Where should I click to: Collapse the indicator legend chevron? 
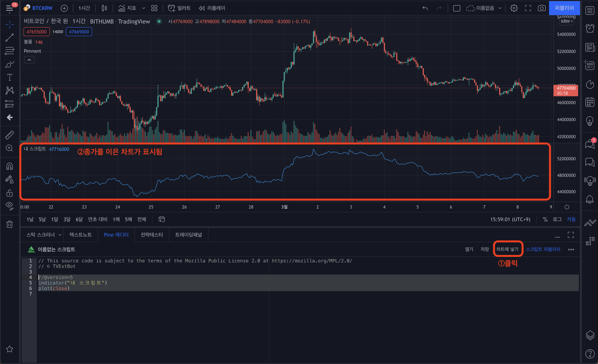click(x=29, y=60)
